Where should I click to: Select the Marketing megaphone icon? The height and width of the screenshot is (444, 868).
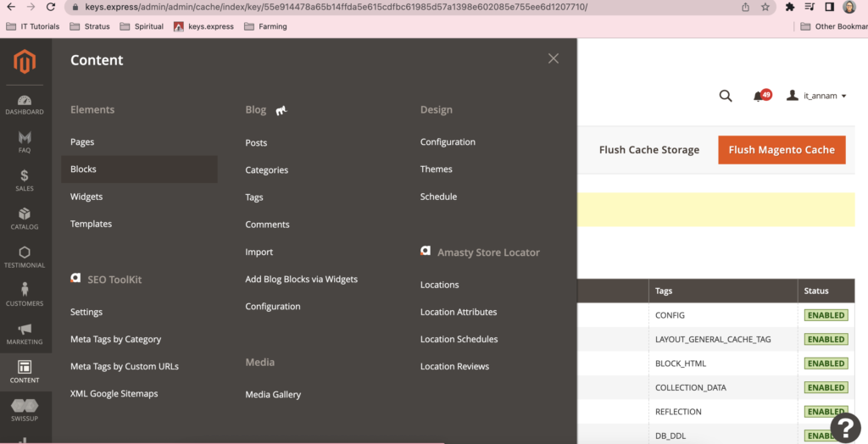25,333
